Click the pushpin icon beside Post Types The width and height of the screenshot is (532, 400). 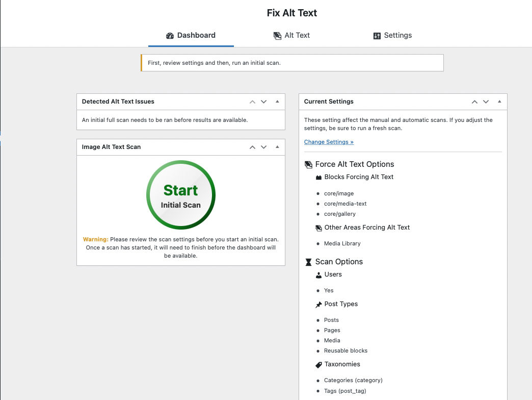tap(318, 304)
